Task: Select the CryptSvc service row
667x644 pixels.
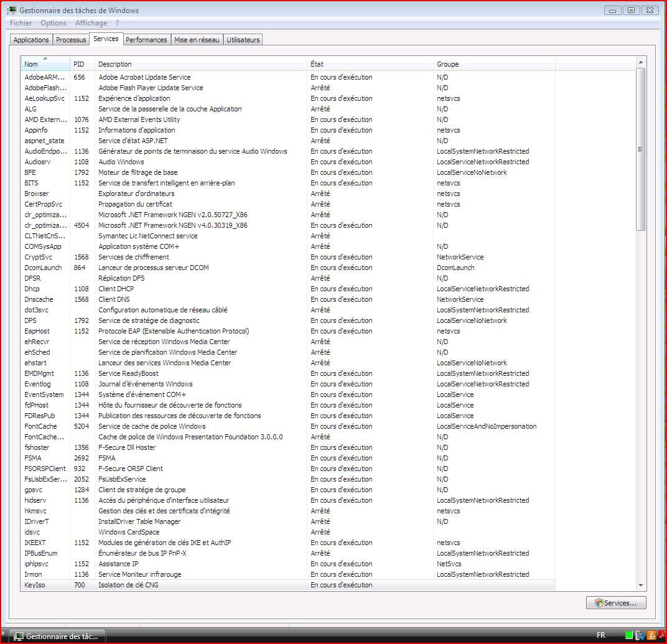Action: [287, 257]
